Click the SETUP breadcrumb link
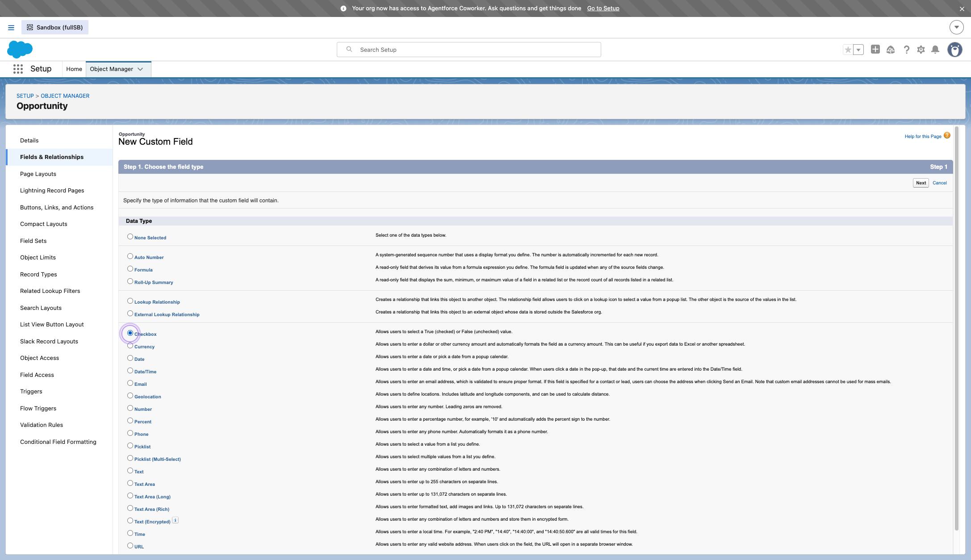The height and width of the screenshot is (560, 971). point(25,96)
